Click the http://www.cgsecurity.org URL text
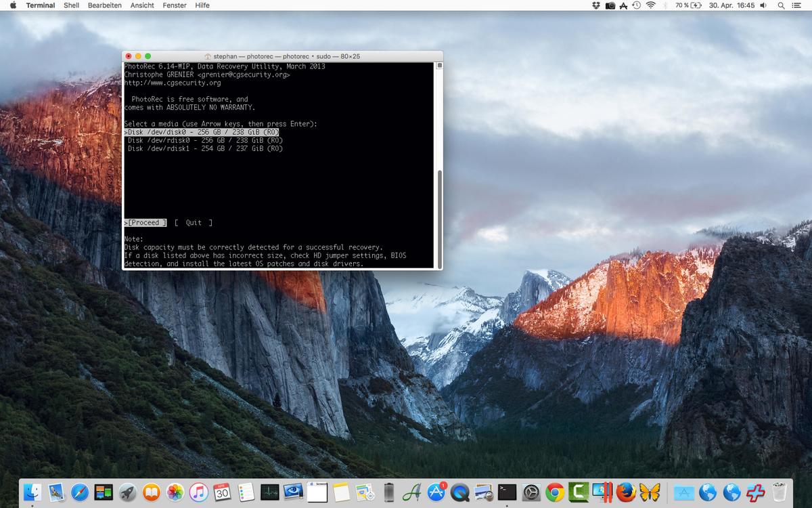Image resolution: width=812 pixels, height=508 pixels. [173, 83]
